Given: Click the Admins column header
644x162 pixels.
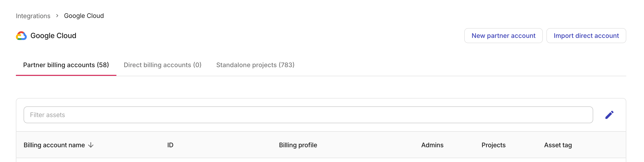Looking at the screenshot, I should click(432, 145).
